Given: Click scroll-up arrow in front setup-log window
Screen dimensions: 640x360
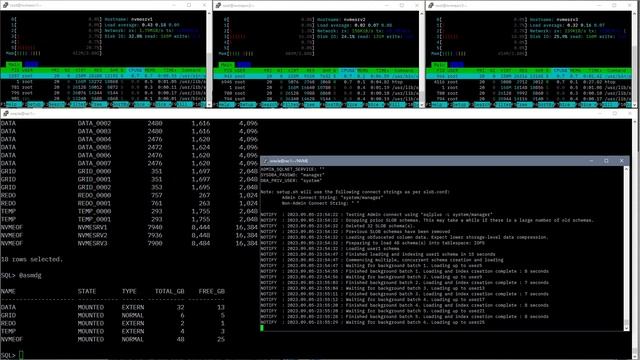Looking at the screenshot, I should (x=627, y=169).
